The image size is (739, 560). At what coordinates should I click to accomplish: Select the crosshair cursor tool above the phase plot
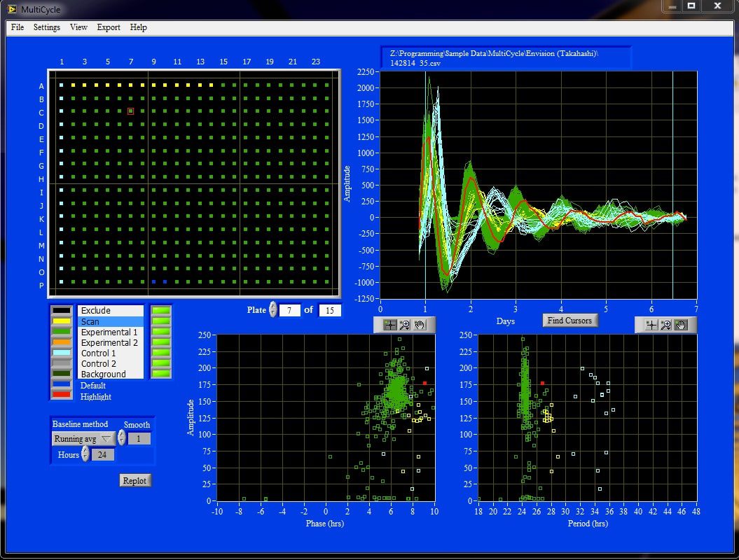[x=390, y=323]
